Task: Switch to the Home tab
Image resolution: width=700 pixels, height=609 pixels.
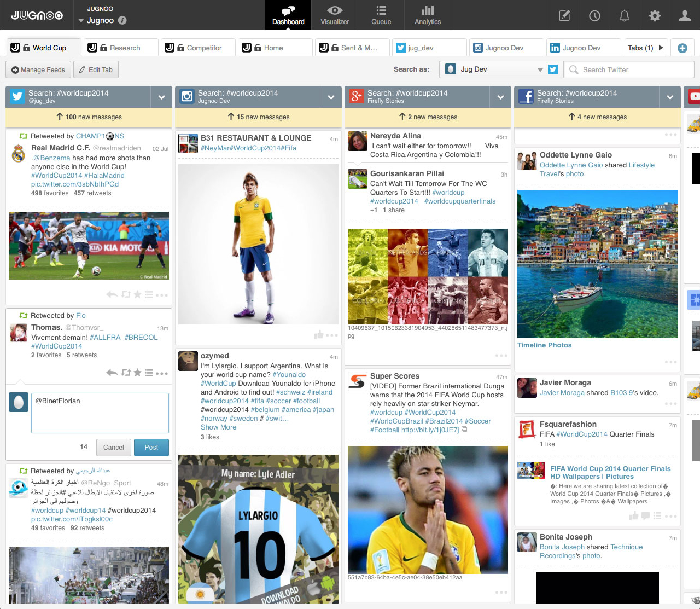Action: [x=275, y=48]
